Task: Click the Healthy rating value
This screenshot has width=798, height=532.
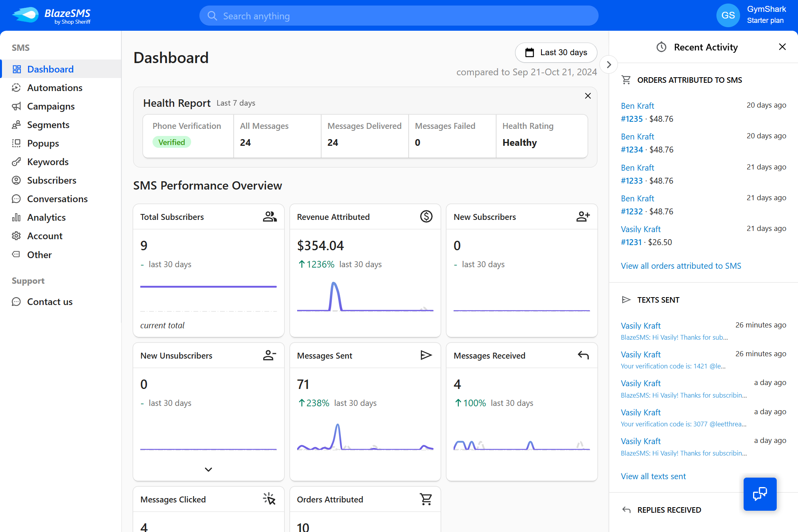Action: (519, 143)
